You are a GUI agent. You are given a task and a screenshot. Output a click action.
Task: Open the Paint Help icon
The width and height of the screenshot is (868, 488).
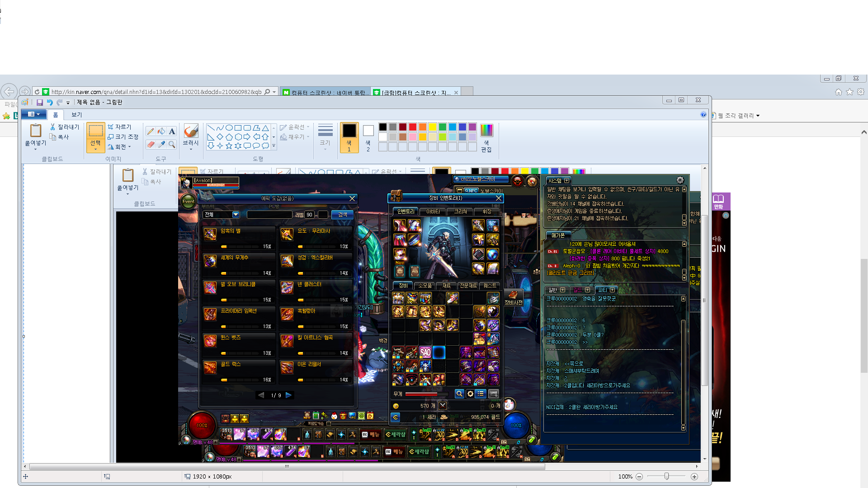pyautogui.click(x=703, y=115)
